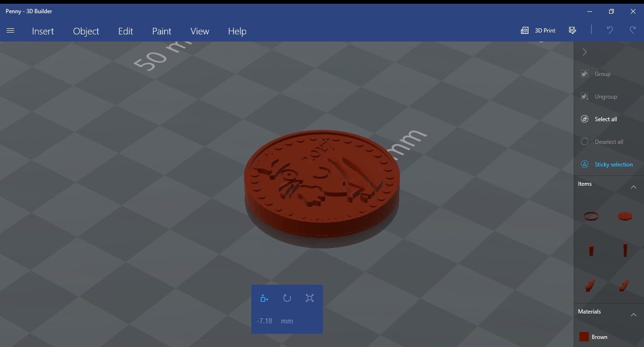Screen dimensions: 644x347
Task: Click the redo arrow icon
Action: (633, 30)
